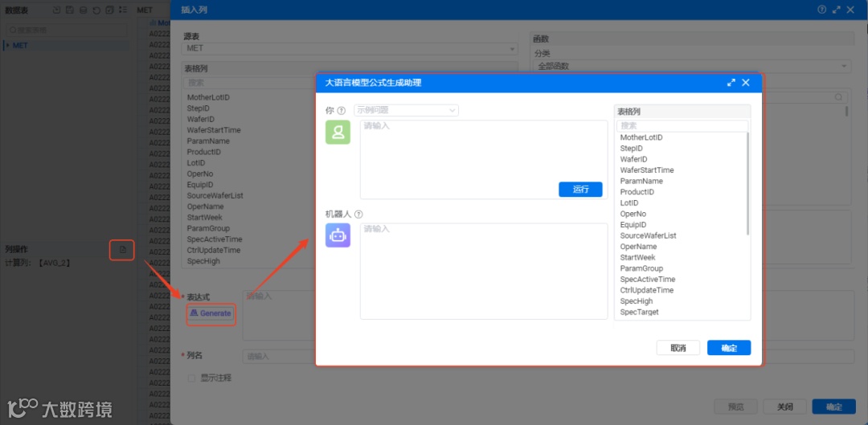Close the 插入列 dialog

(x=850, y=10)
